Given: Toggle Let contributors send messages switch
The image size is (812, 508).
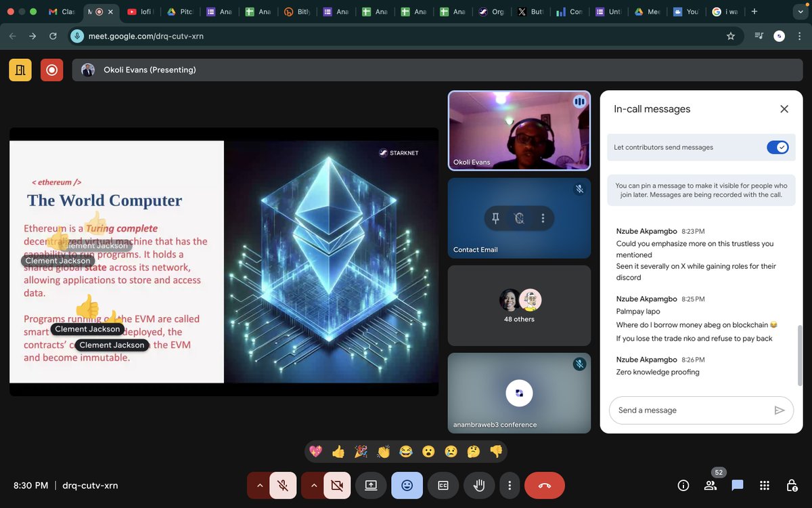Looking at the screenshot, I should click(777, 147).
